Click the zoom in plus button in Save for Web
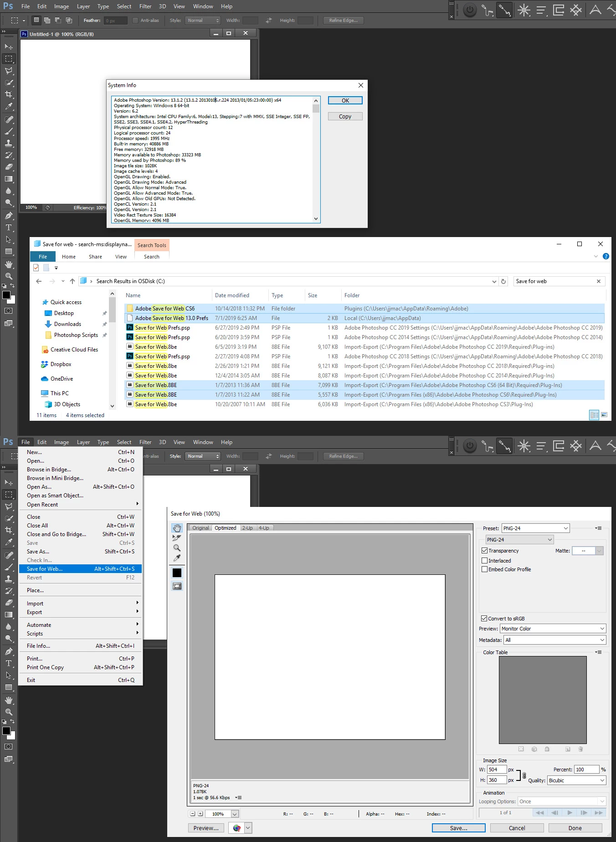The image size is (616, 842). (x=200, y=814)
